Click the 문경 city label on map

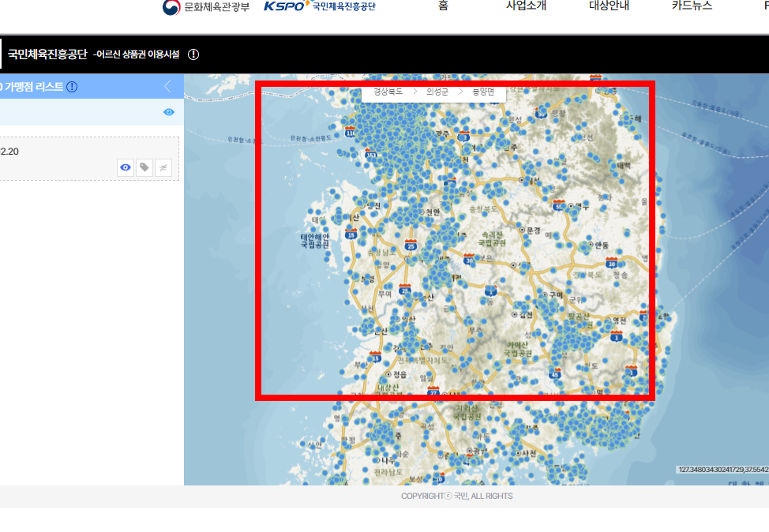(x=533, y=230)
